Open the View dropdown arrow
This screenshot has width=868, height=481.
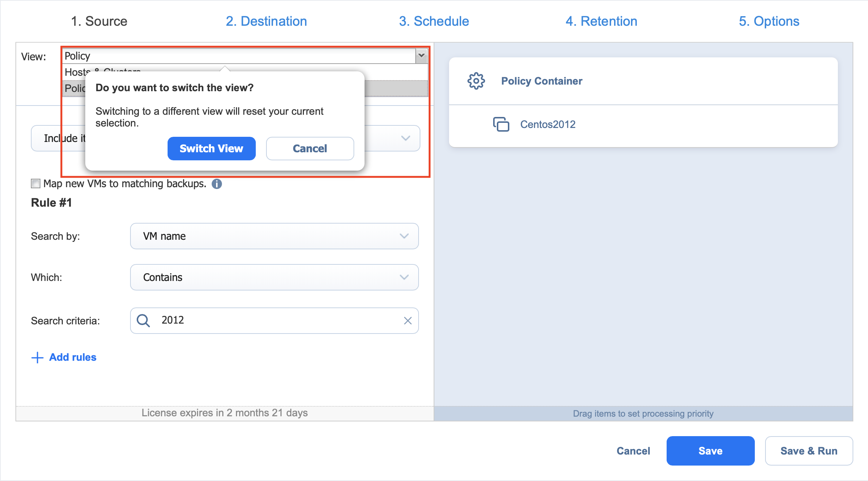[422, 56]
